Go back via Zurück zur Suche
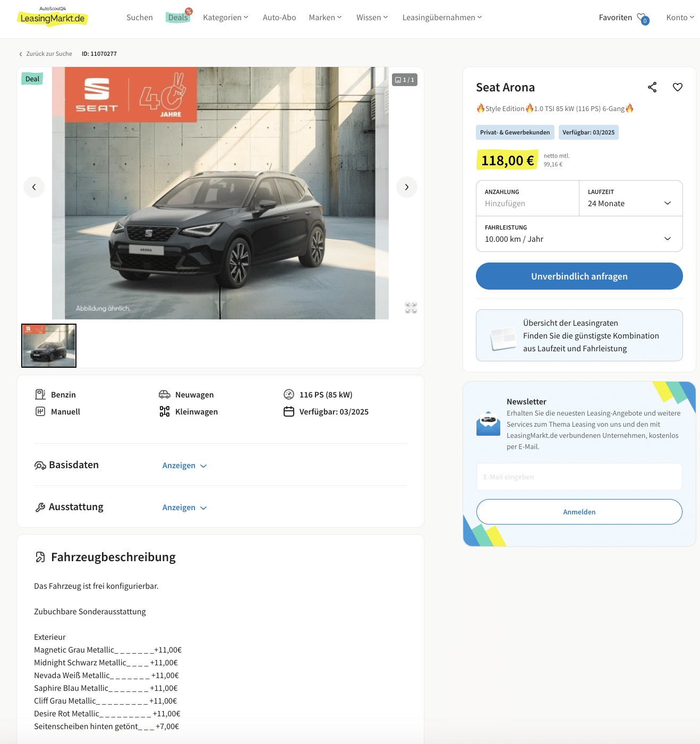700x744 pixels. pos(46,54)
